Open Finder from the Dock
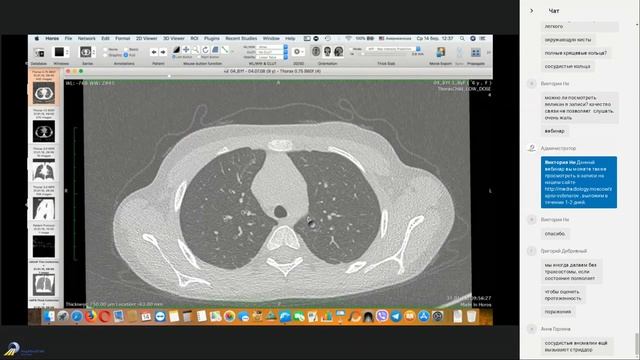The height and width of the screenshot is (360, 640). coord(49,316)
